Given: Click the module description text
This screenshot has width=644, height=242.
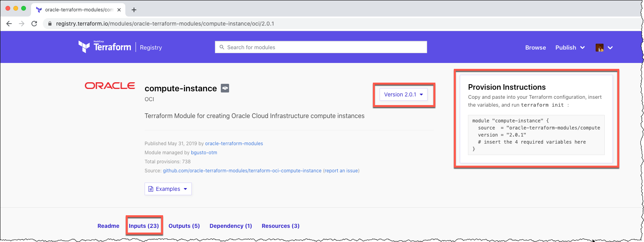Looking at the screenshot, I should tap(255, 116).
